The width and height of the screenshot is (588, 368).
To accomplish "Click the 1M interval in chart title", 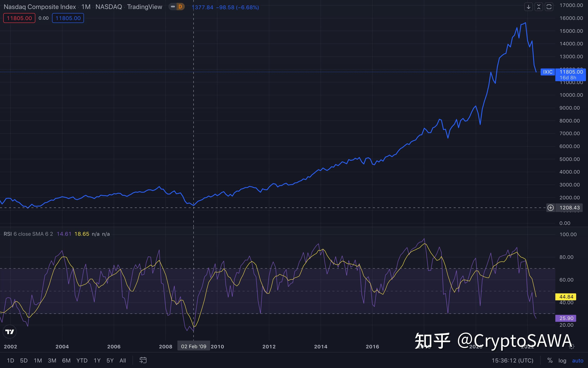I will click(86, 7).
